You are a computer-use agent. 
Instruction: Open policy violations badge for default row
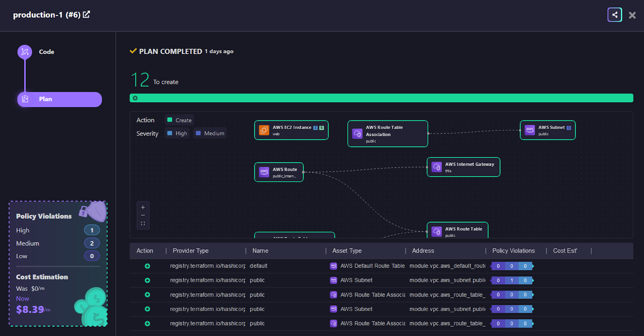[512, 266]
